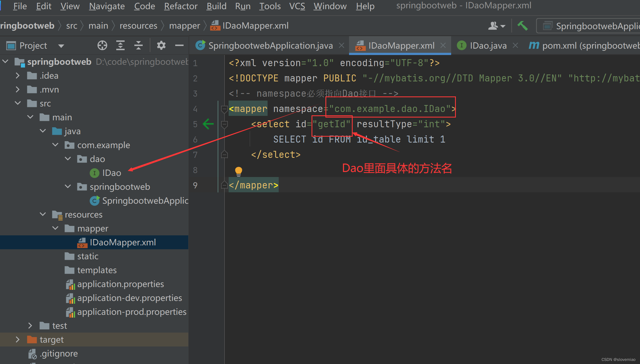Viewport: 640px width, 364px height.
Task: Click the Build hammer icon
Action: [x=522, y=26]
